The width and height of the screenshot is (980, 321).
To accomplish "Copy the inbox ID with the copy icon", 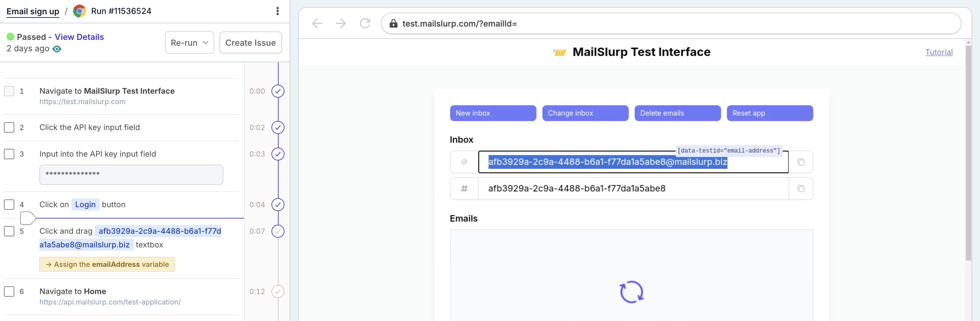I will (x=801, y=188).
